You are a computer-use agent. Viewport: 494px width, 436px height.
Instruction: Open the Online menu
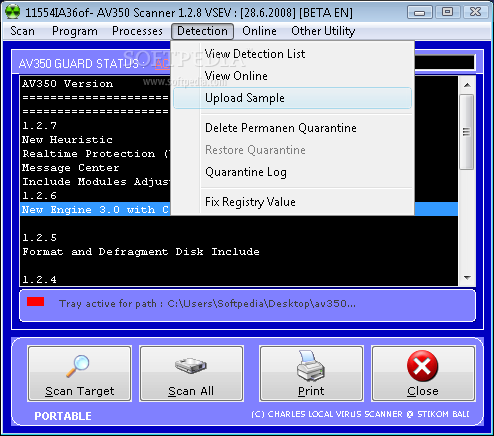click(x=259, y=31)
